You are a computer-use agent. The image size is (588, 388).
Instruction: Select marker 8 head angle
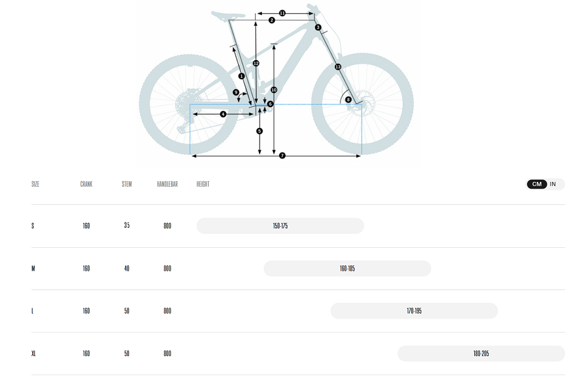coord(348,100)
